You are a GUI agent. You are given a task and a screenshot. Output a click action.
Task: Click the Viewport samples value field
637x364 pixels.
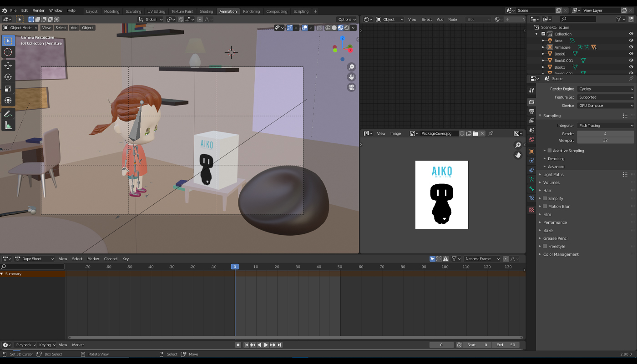click(x=605, y=141)
